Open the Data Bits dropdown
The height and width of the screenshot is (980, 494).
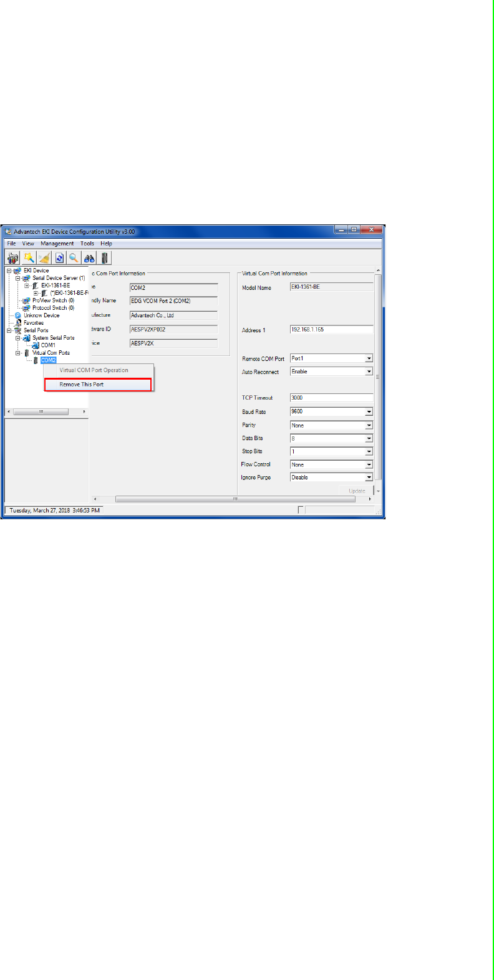(x=369, y=439)
